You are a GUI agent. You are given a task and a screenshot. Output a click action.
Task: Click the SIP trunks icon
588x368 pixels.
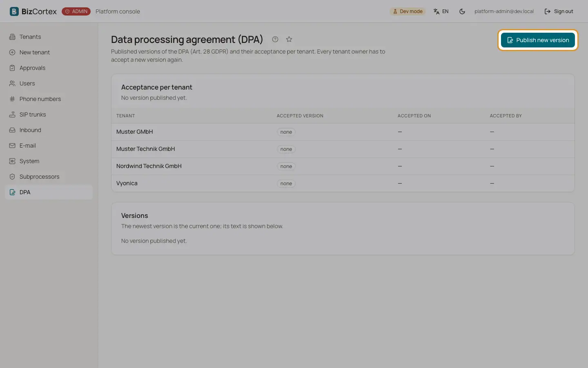[12, 114]
